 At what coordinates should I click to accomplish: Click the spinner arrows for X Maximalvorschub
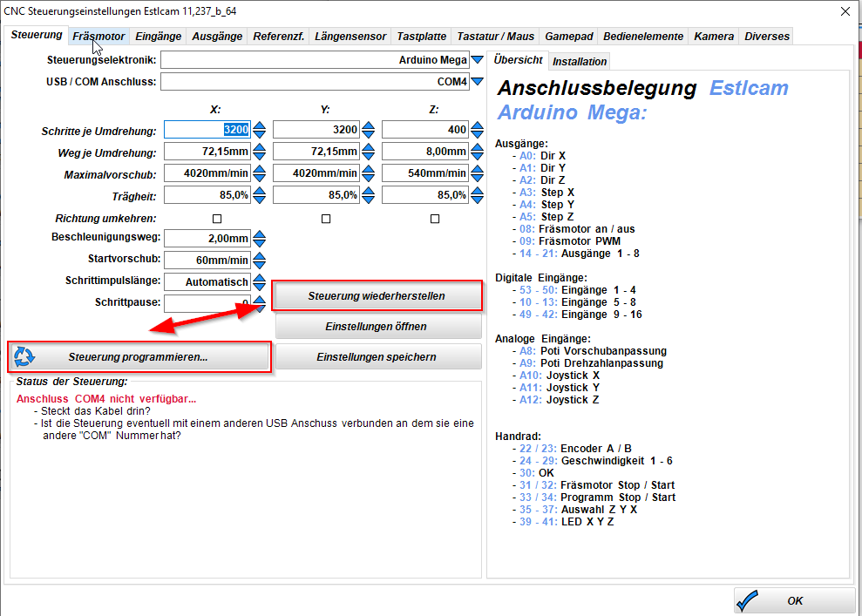click(260, 173)
